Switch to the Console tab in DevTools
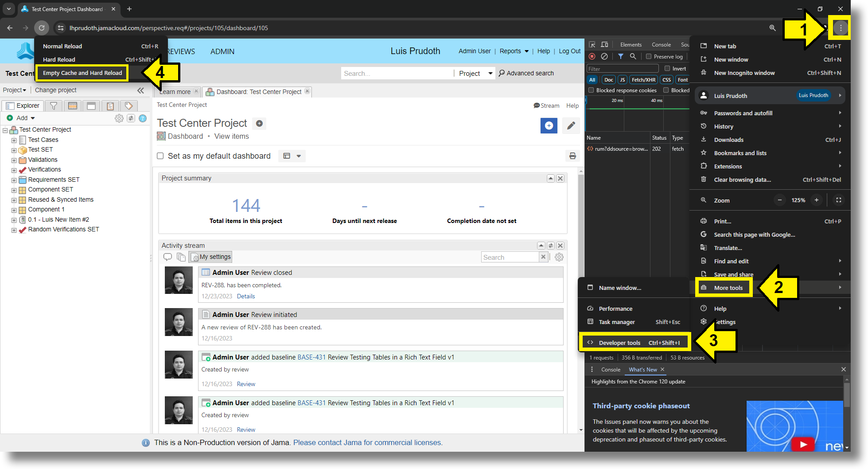Image resolution: width=868 pixels, height=469 pixels. coord(661,44)
